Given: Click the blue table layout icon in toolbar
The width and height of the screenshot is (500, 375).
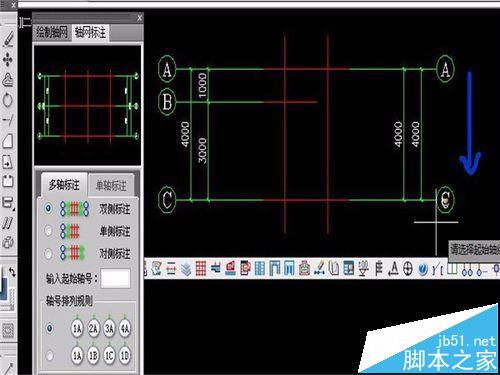Looking at the screenshot, I should 349,269.
